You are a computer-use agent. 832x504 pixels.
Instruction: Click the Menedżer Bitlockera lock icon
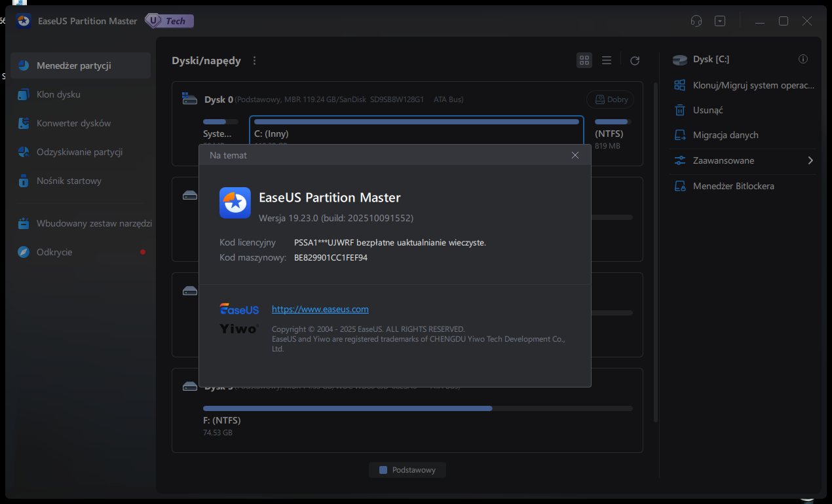681,186
